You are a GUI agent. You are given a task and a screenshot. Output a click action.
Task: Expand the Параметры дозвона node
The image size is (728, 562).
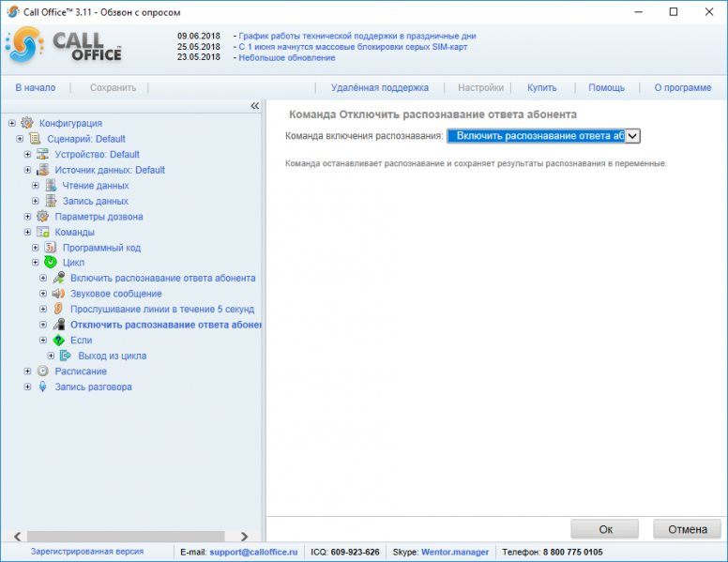pyautogui.click(x=27, y=216)
